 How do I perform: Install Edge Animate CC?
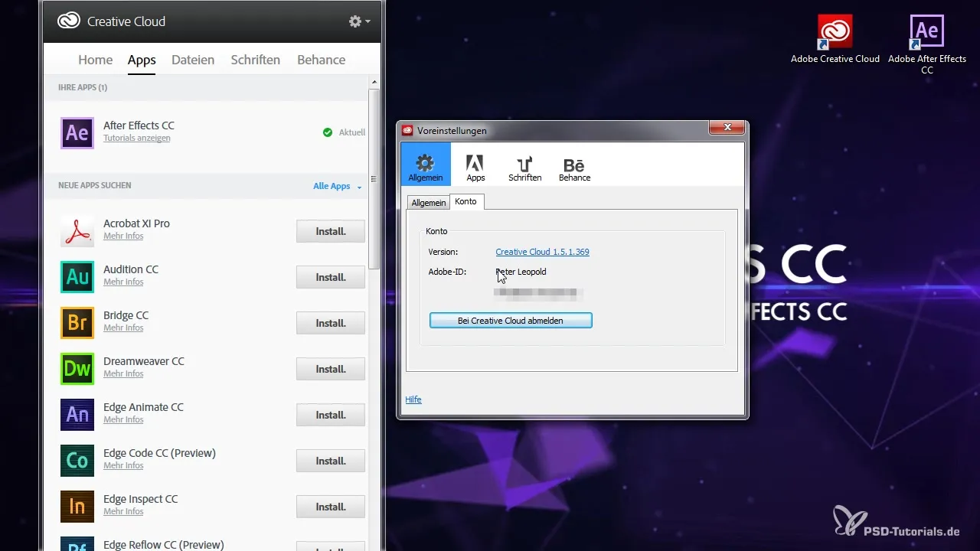[331, 415]
